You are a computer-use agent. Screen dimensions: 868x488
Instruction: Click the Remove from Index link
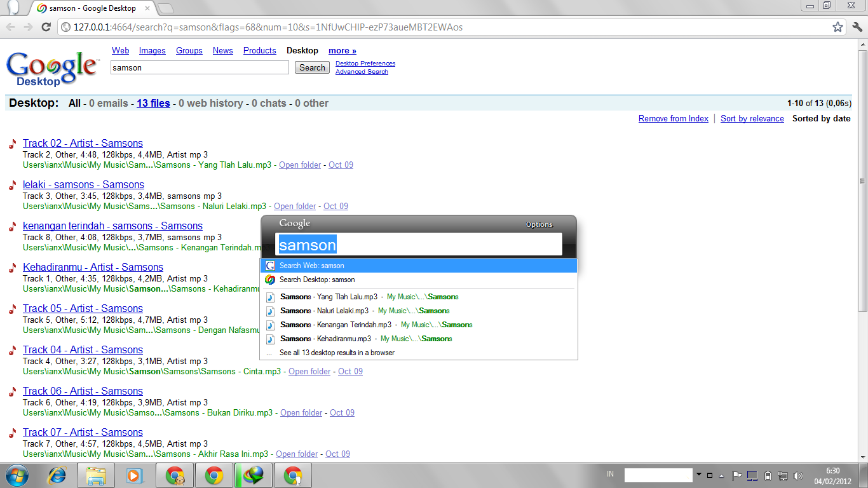tap(674, 119)
